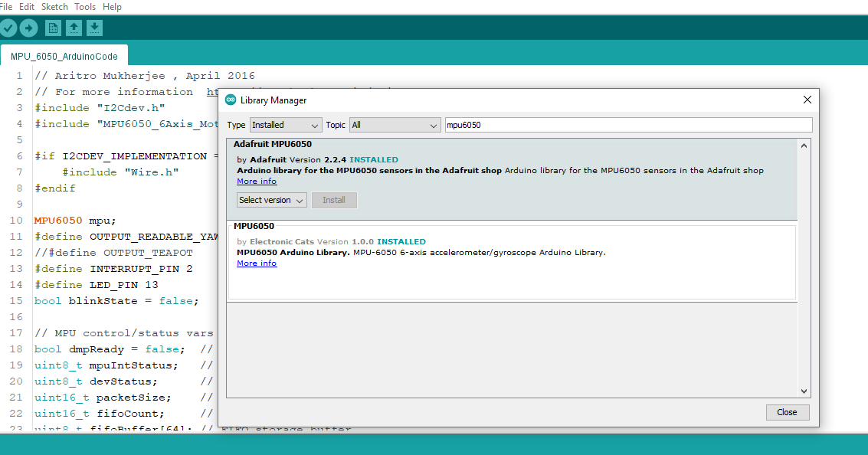
Task: Click code line '#define INTERRUPT_PIN 2'
Action: (x=113, y=268)
